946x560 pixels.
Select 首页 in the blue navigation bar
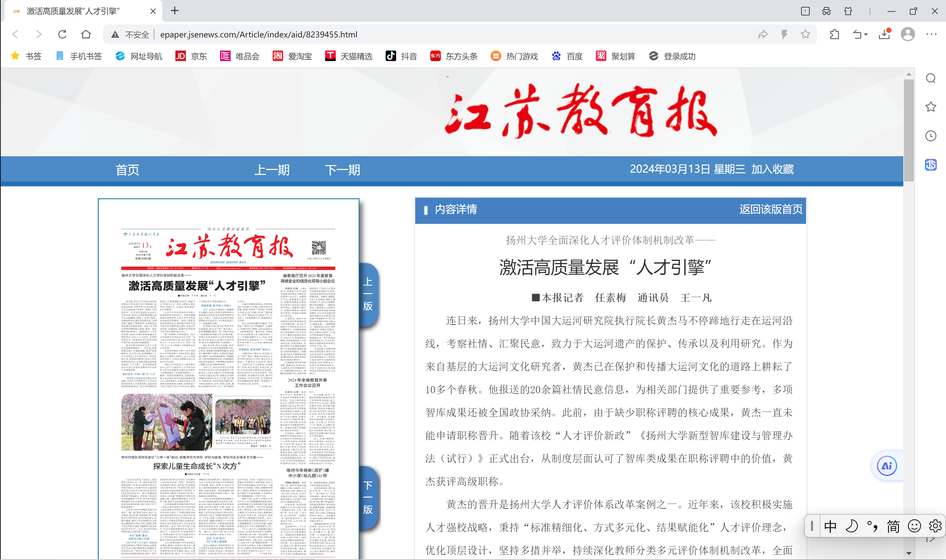127,170
